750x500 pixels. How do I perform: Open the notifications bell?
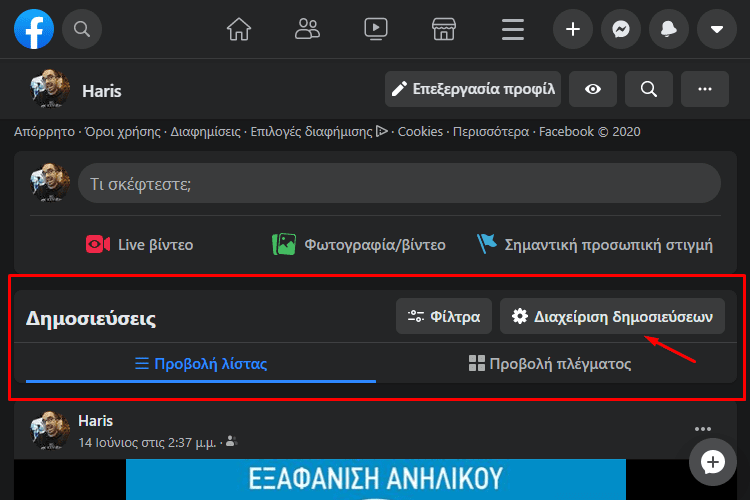coord(669,29)
